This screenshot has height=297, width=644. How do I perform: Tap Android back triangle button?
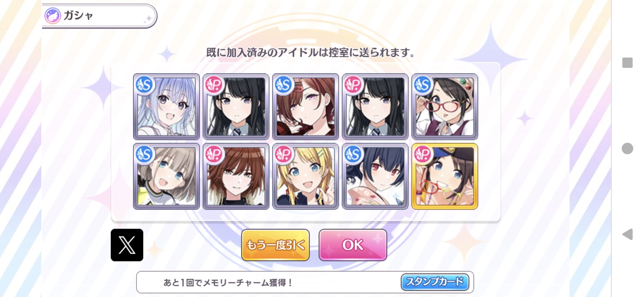click(627, 234)
